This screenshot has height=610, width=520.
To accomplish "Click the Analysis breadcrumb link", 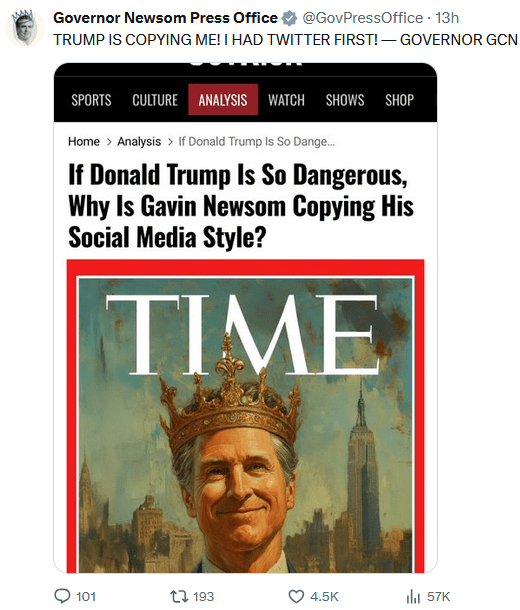I will (x=139, y=142).
